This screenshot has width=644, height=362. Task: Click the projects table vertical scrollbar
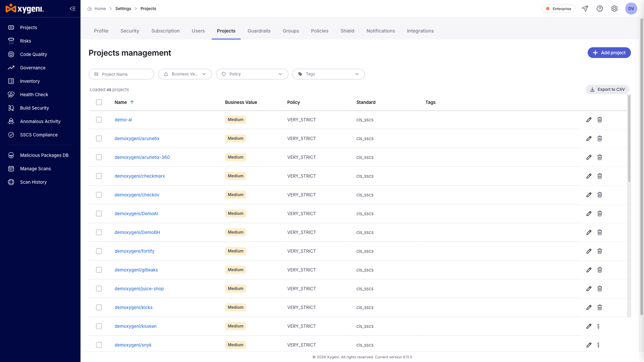(629, 138)
